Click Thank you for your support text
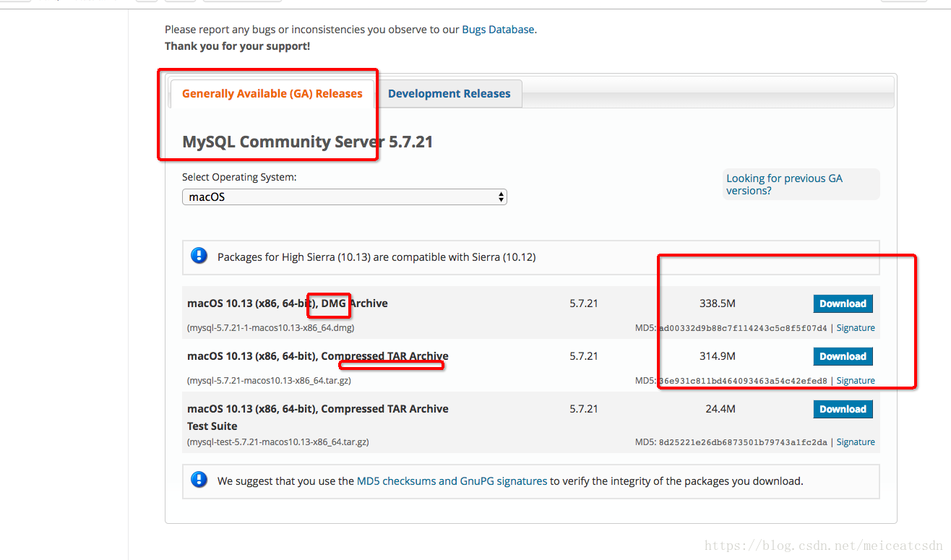The image size is (951, 560). point(237,46)
